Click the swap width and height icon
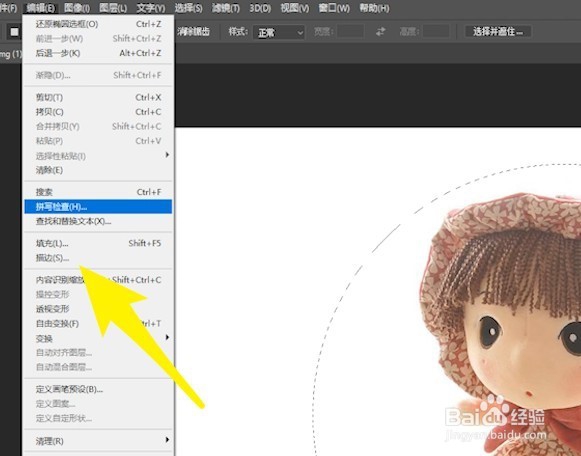The image size is (581, 456). pos(381,32)
